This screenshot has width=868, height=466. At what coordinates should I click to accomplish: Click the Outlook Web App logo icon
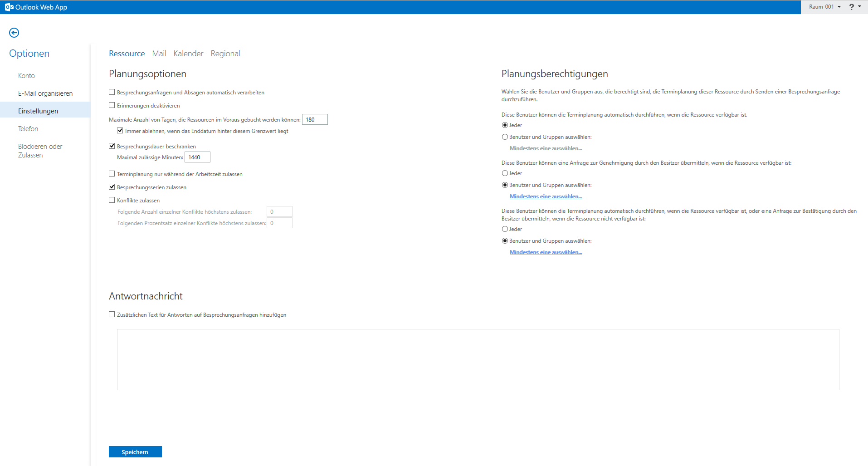(x=9, y=7)
